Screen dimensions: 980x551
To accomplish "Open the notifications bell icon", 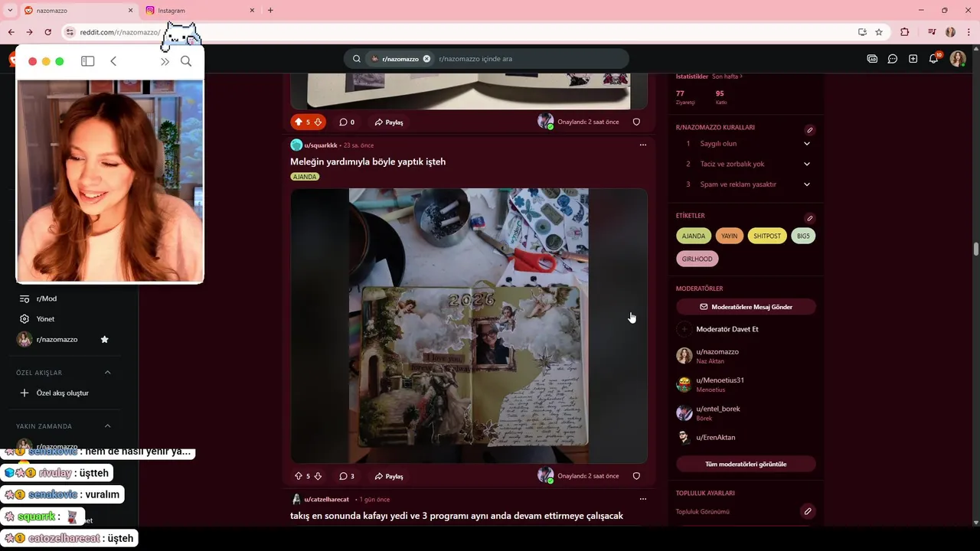I will tap(934, 58).
